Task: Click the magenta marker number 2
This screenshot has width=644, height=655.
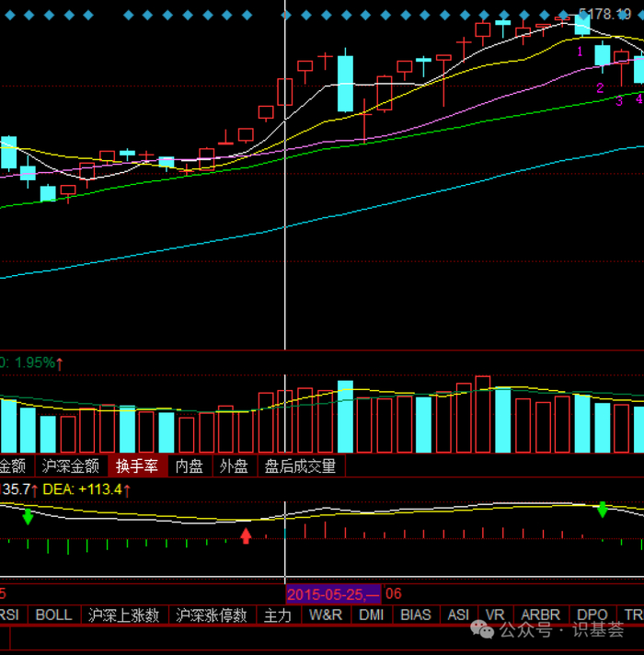Action: 600,88
